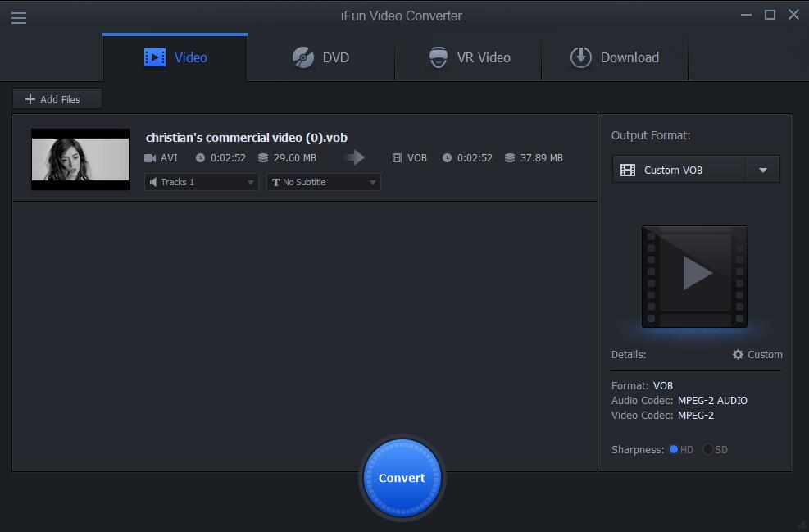Click the conversion arrow icon
The height and width of the screenshot is (532, 809).
click(x=354, y=157)
